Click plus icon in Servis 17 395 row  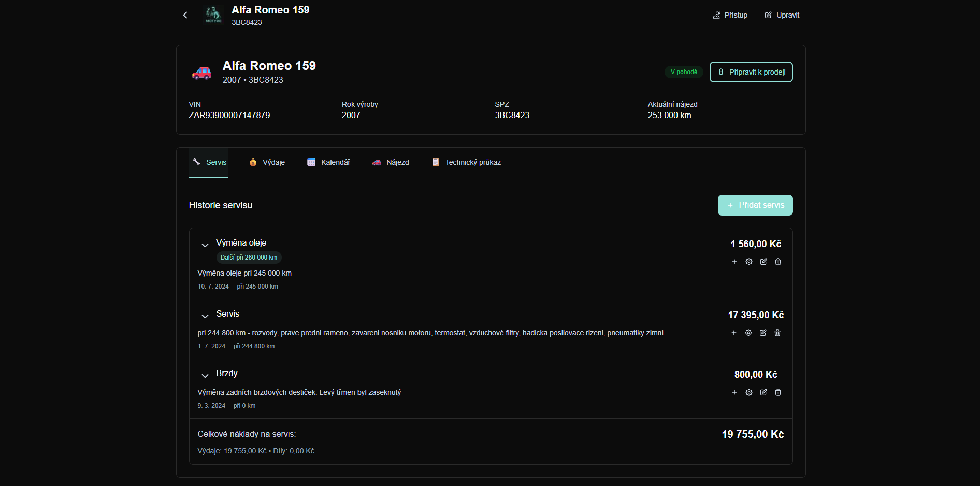[x=734, y=333]
